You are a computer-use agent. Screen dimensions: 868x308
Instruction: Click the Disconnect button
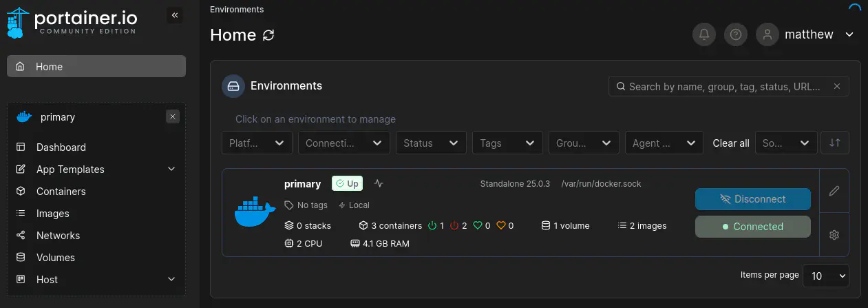click(x=752, y=199)
